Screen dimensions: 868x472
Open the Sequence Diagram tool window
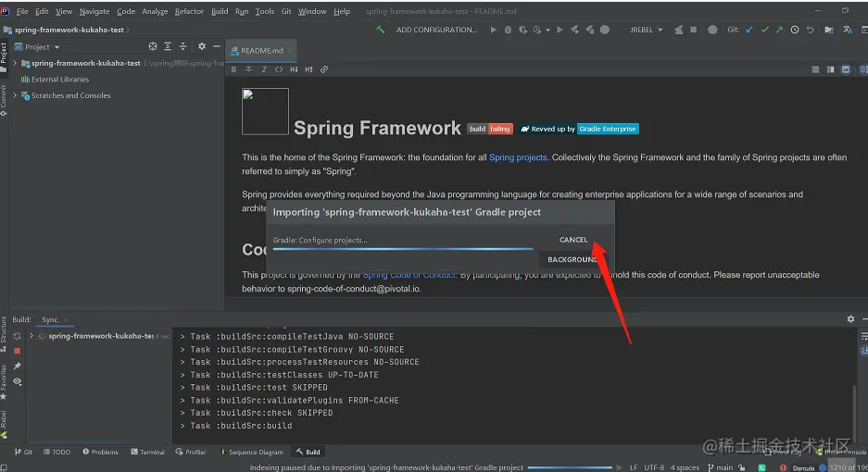point(252,452)
